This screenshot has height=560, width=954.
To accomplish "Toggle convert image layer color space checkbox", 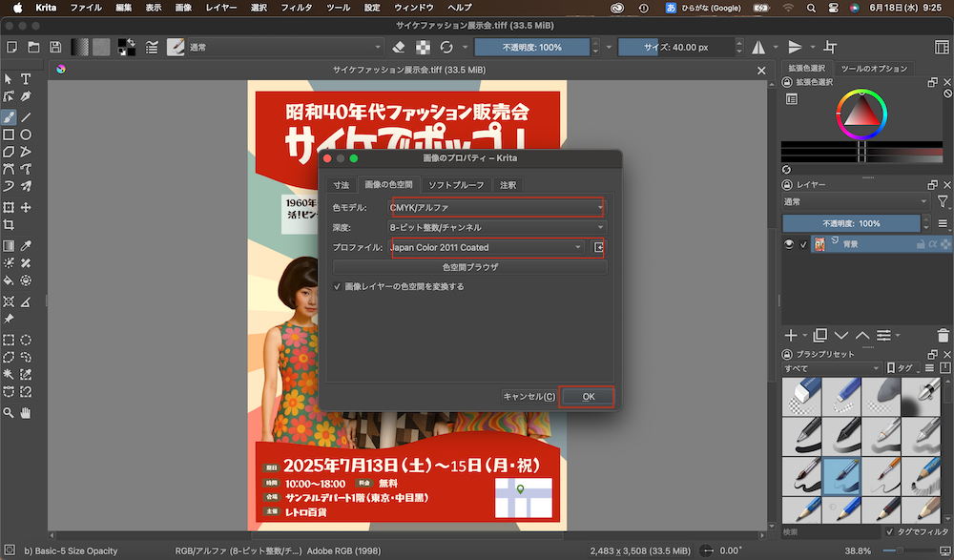I will pos(337,286).
